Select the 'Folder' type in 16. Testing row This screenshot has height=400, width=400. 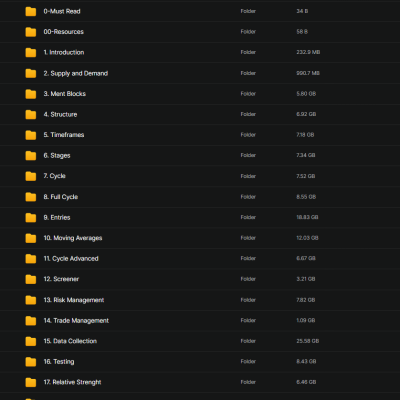[x=248, y=362]
